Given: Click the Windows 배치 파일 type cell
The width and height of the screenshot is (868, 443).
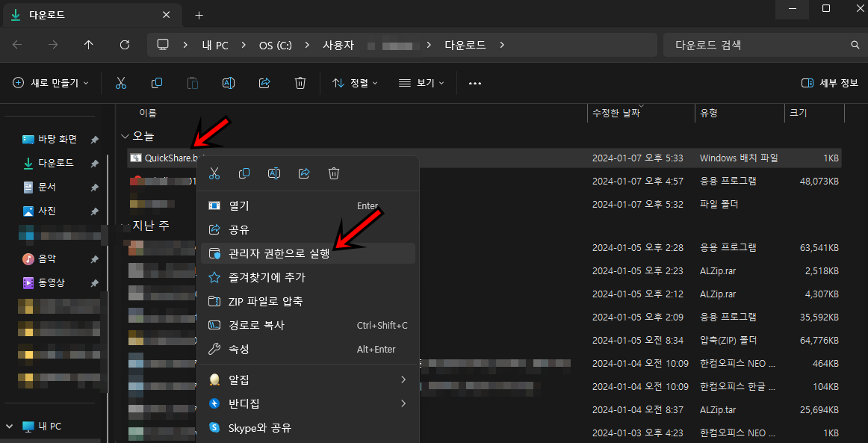Looking at the screenshot, I should point(739,158).
